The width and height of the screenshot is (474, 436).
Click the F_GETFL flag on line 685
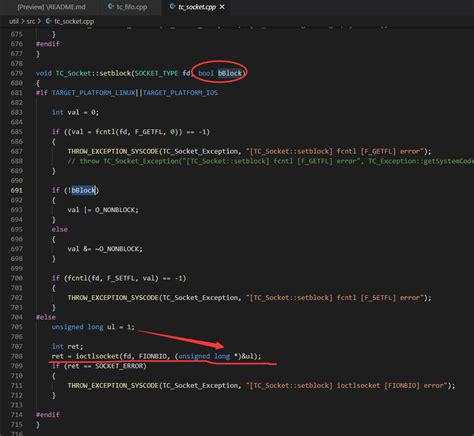pos(148,132)
